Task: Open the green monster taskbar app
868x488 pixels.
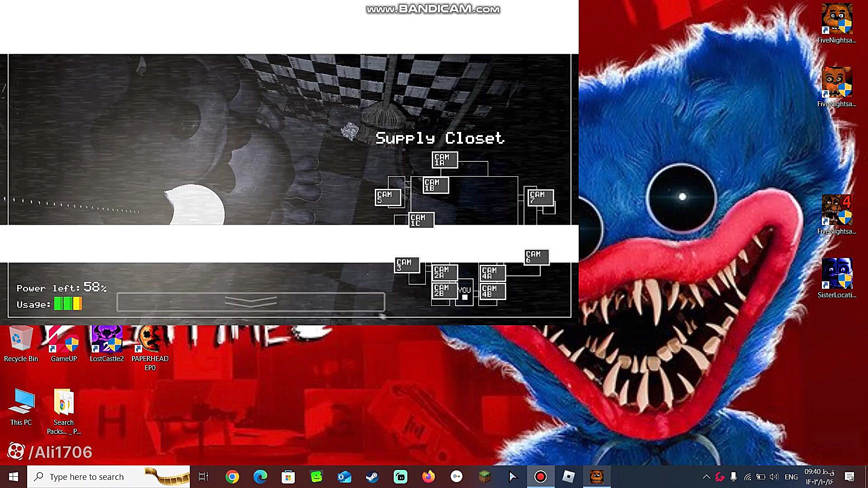Action: pos(316,477)
